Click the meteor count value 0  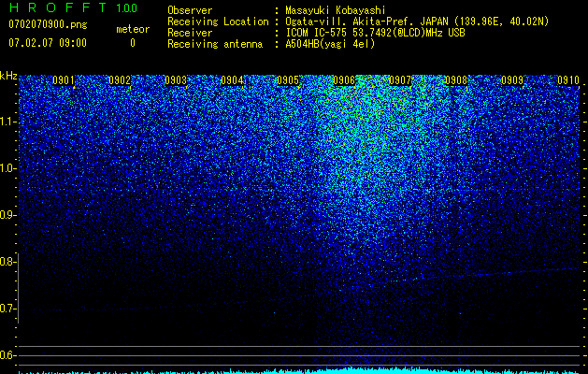coord(133,43)
